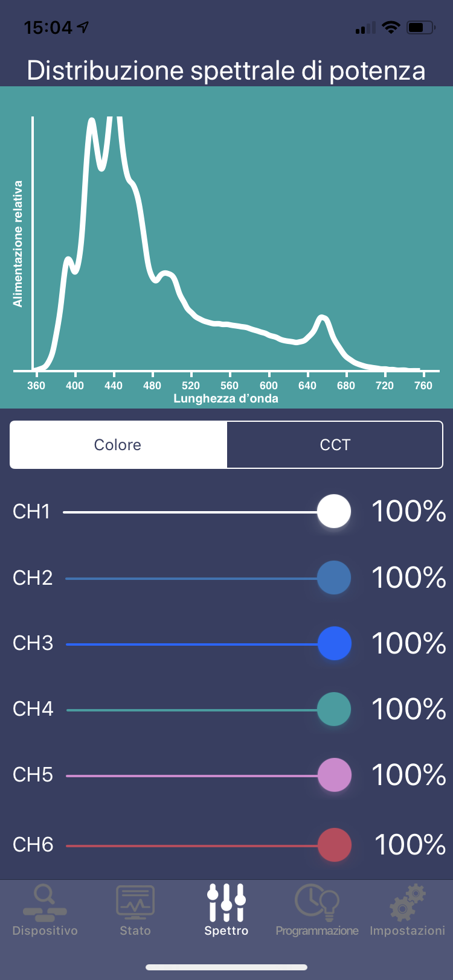Tap the teal CH4 slider knob
The image size is (453, 980).
click(334, 709)
